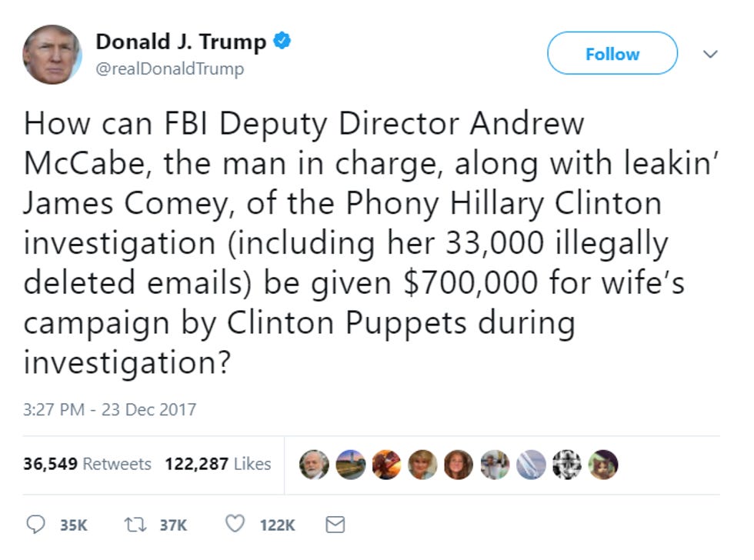Open the @realDonaldTrump handle link
Screen dimensions: 754x560
(170, 68)
